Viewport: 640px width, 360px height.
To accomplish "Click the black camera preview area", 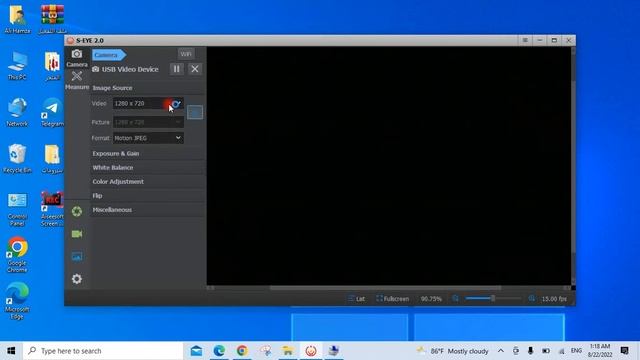I will [x=389, y=166].
